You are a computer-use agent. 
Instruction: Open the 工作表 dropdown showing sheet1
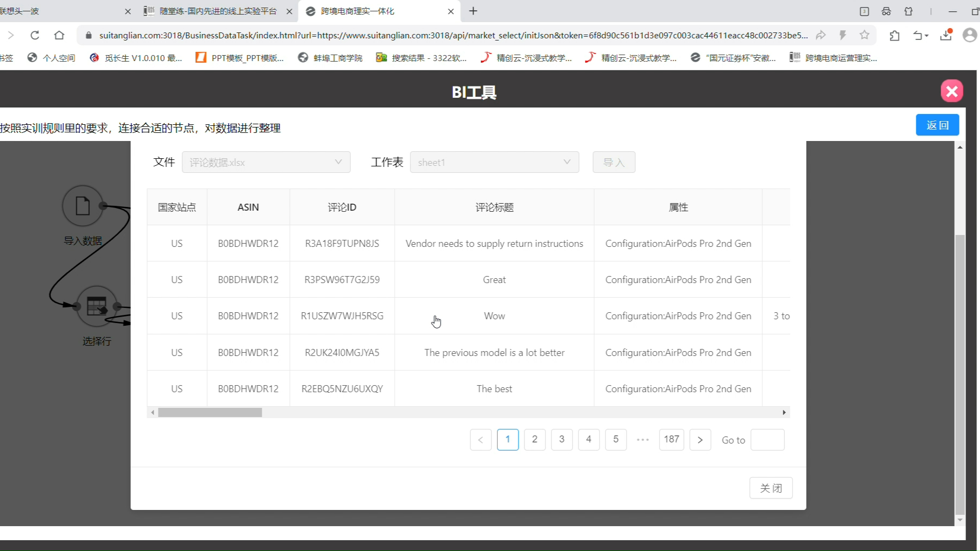coord(495,162)
